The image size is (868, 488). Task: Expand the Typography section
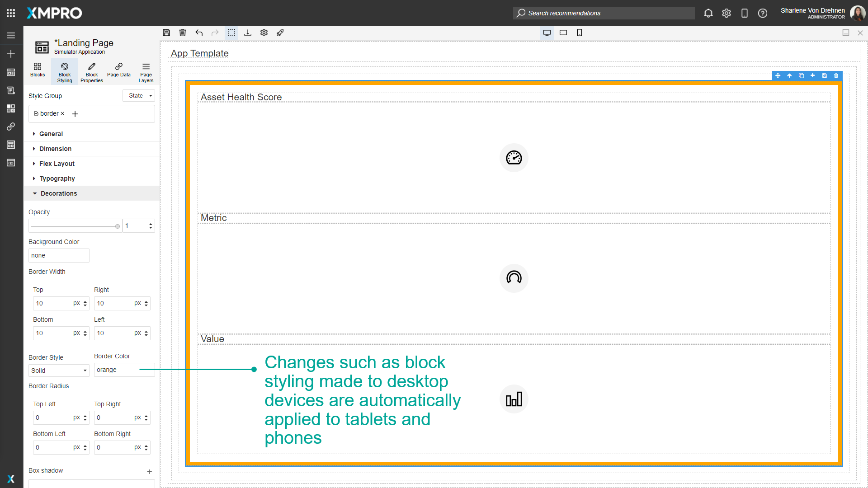57,178
